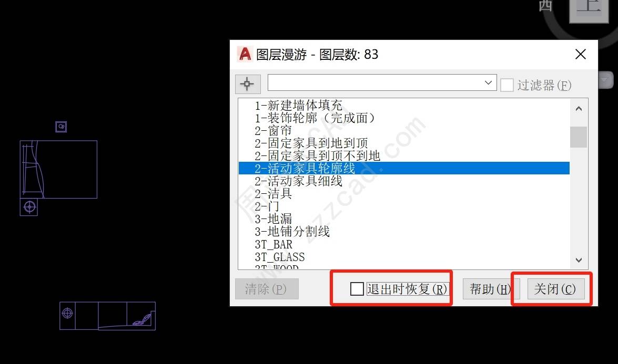
Task: Click the ViewCube west direction label
Action: coord(545,5)
